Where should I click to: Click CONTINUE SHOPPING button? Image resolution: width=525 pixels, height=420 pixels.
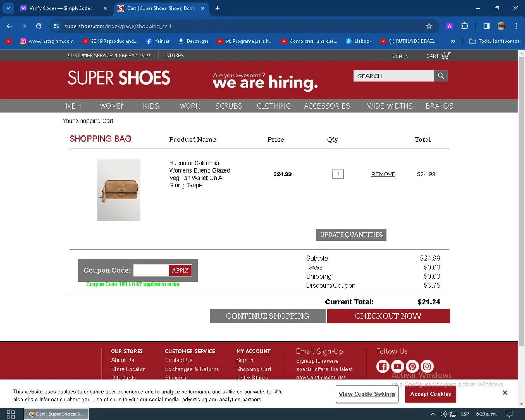(x=267, y=316)
